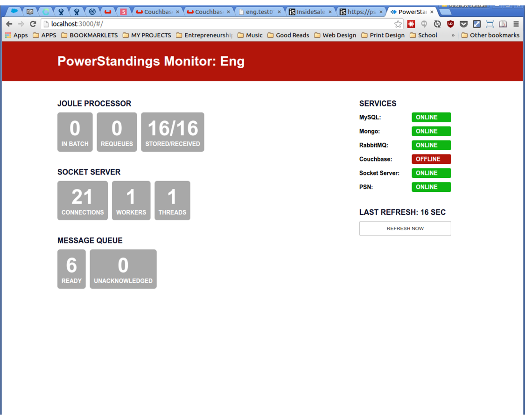Click the blue diagonal-arrow resize extension icon

tap(476, 24)
